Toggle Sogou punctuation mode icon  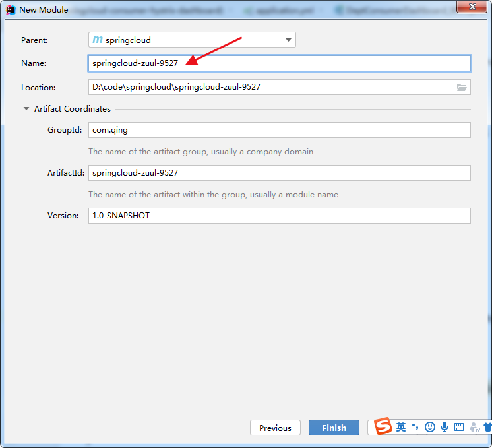point(415,427)
